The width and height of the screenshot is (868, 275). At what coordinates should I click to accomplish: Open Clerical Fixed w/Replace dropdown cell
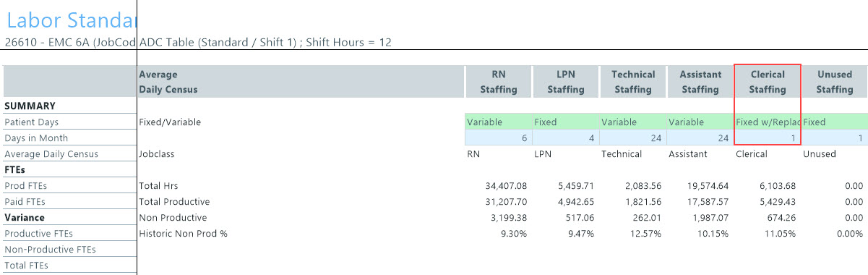(x=767, y=122)
